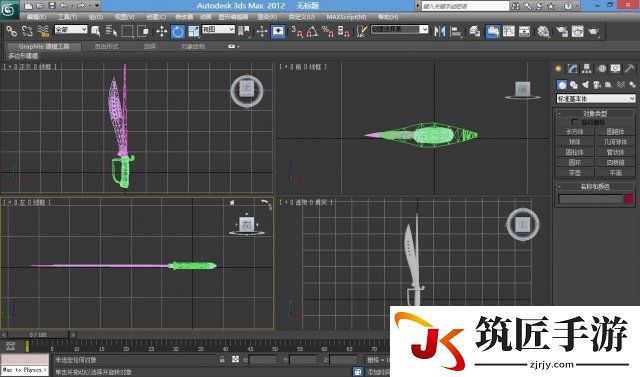Click the Render Production teapot icon
This screenshot has width=640, height=377.
[593, 31]
